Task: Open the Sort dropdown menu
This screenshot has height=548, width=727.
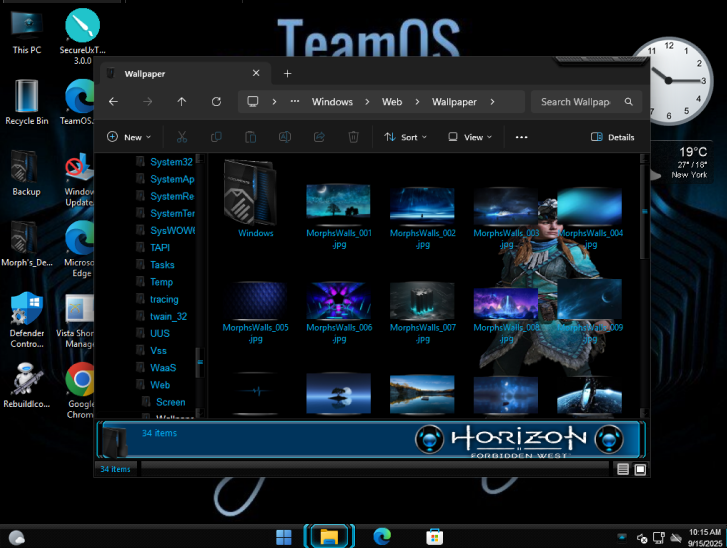Action: pos(405,137)
